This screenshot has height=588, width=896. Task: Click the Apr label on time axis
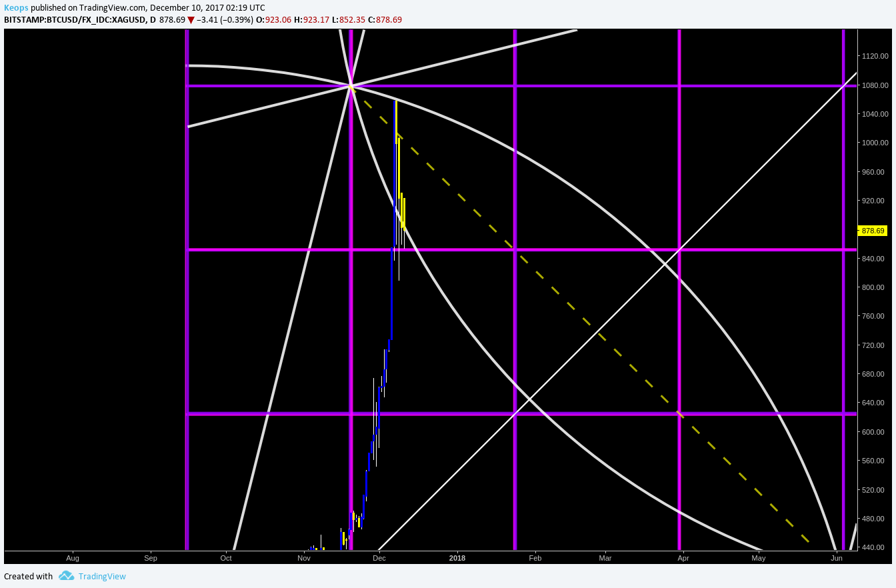click(683, 557)
